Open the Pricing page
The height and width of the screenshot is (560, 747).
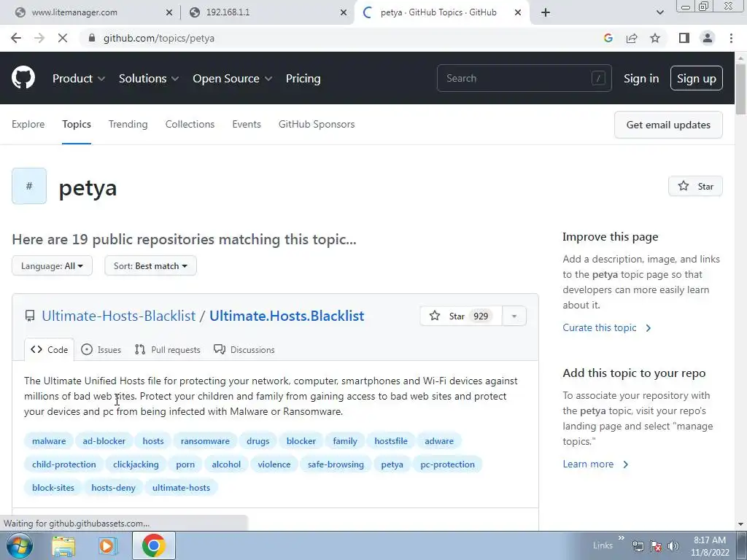303,79
